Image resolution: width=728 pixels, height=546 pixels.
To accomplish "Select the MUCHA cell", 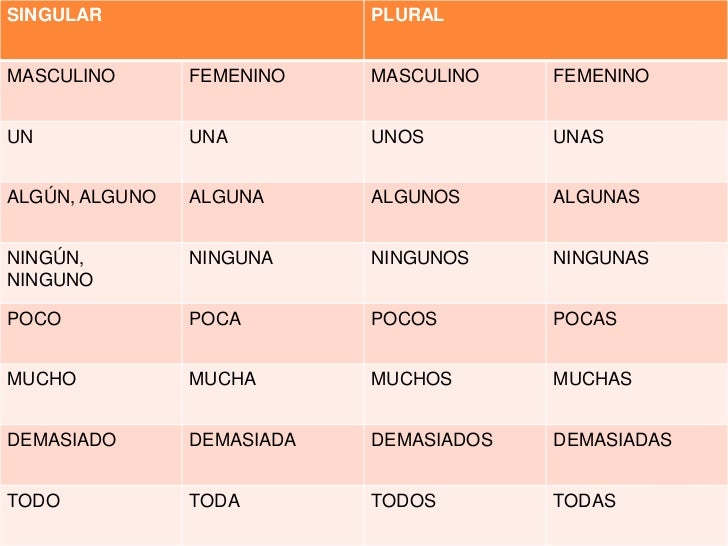I will (x=273, y=394).
